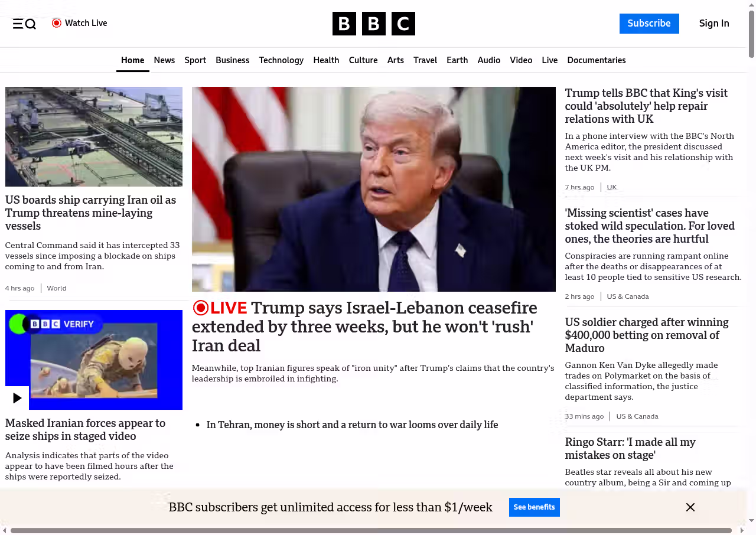Switch to the Technology section
Viewport: 756px width, 535px height.
tap(281, 60)
